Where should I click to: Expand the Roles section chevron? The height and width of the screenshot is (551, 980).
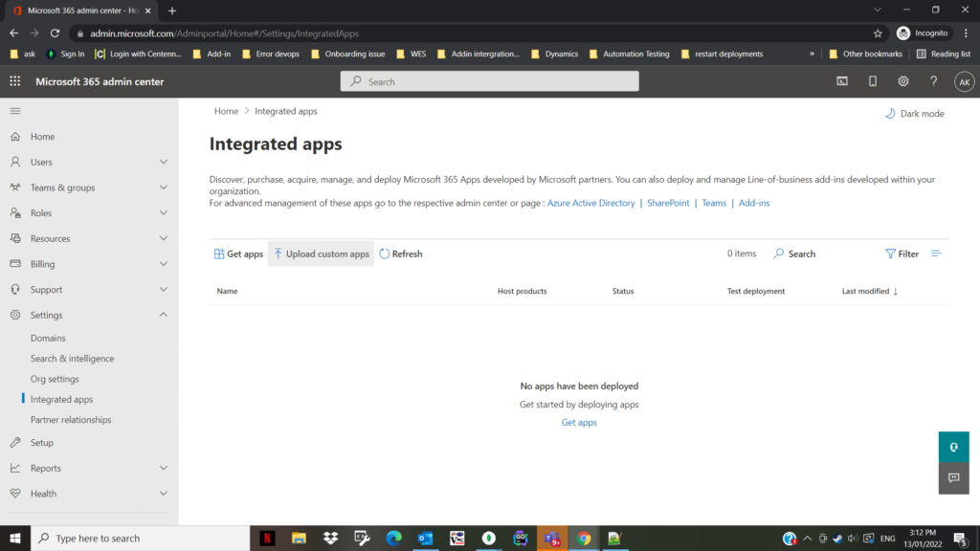tap(163, 213)
